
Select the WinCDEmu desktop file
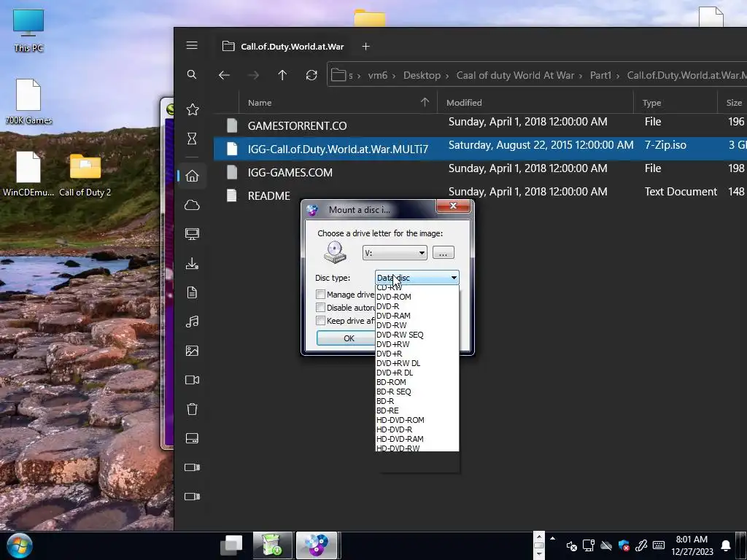pyautogui.click(x=28, y=174)
